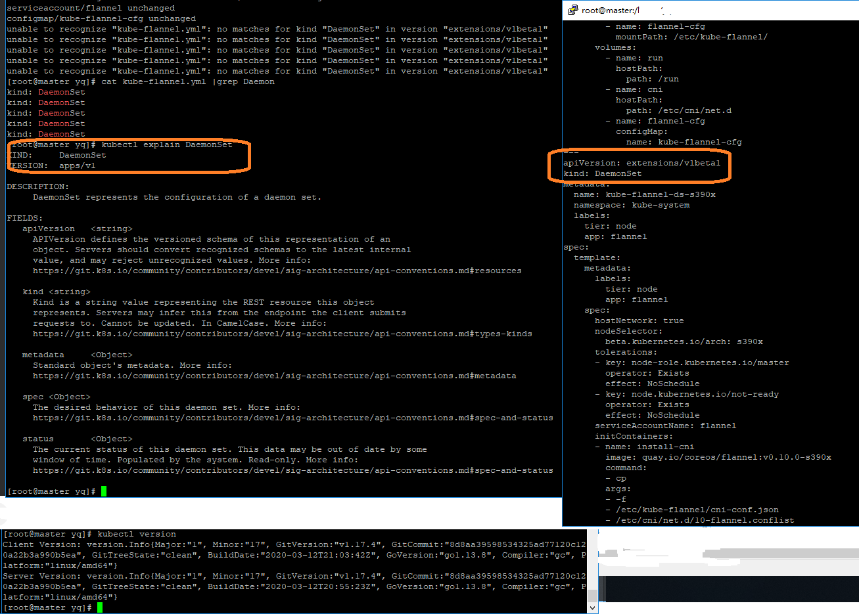The height and width of the screenshot is (616, 859).
Task: Click the 'VERSION: apps/v1' line
Action: click(51, 165)
